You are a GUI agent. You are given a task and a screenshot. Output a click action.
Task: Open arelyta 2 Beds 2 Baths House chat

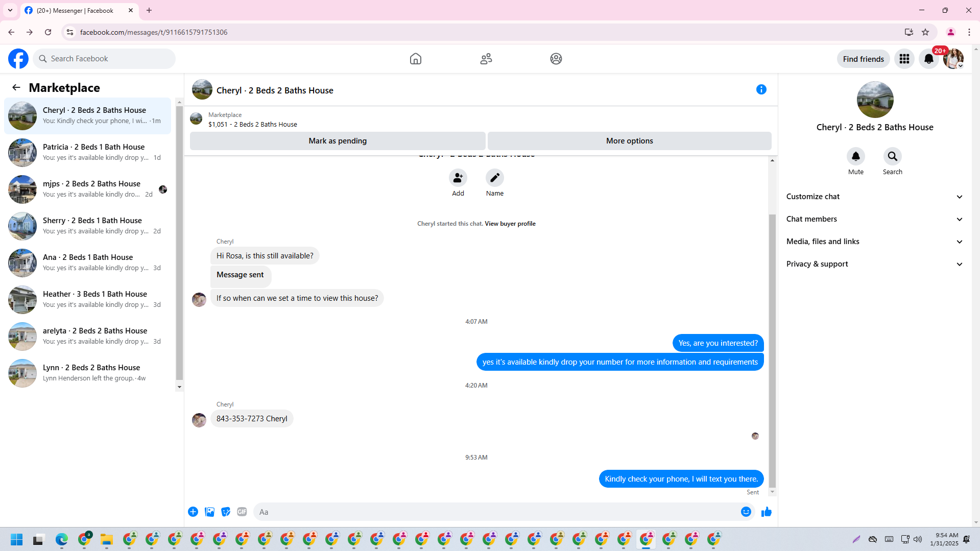click(x=88, y=337)
